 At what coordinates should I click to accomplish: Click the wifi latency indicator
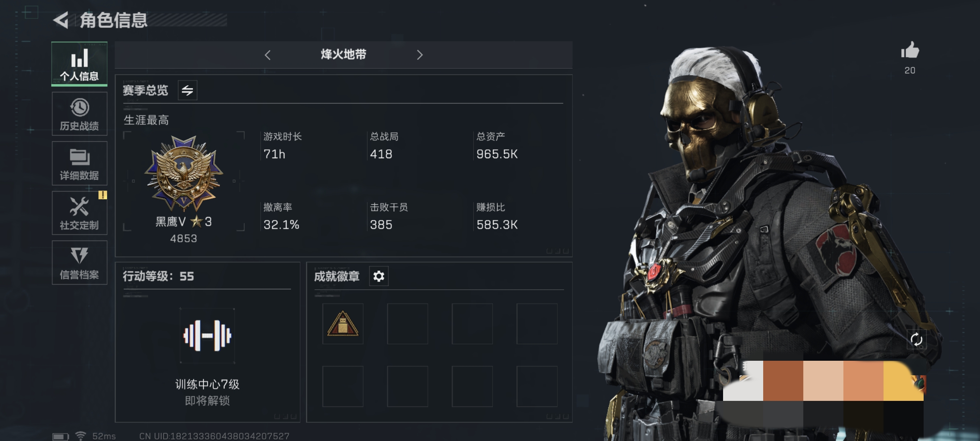tap(96, 436)
